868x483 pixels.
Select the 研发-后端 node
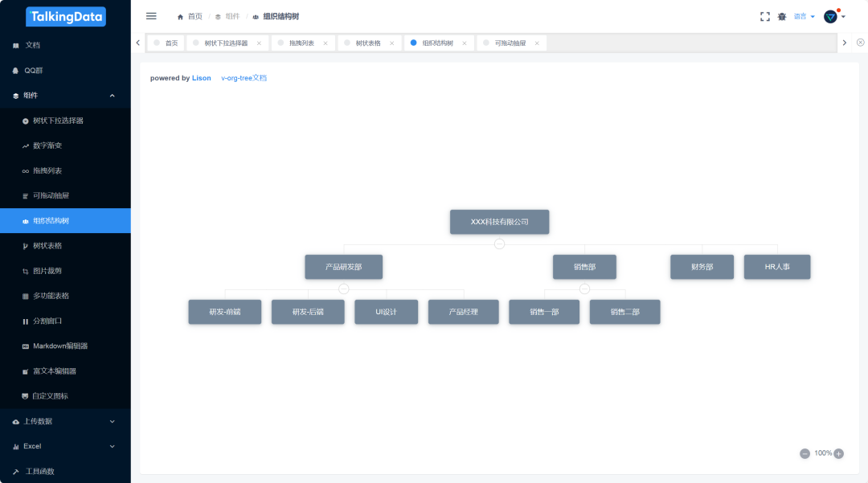coord(308,312)
